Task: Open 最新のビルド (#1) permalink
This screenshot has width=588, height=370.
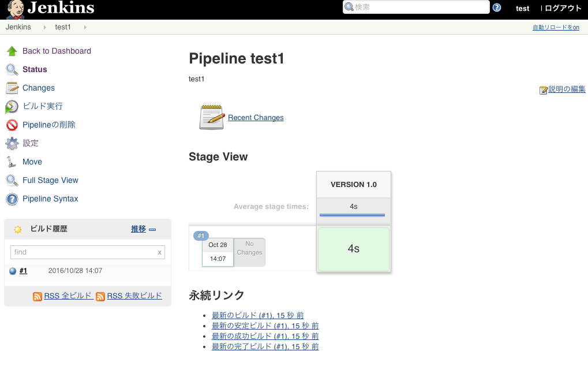Action: (x=257, y=315)
